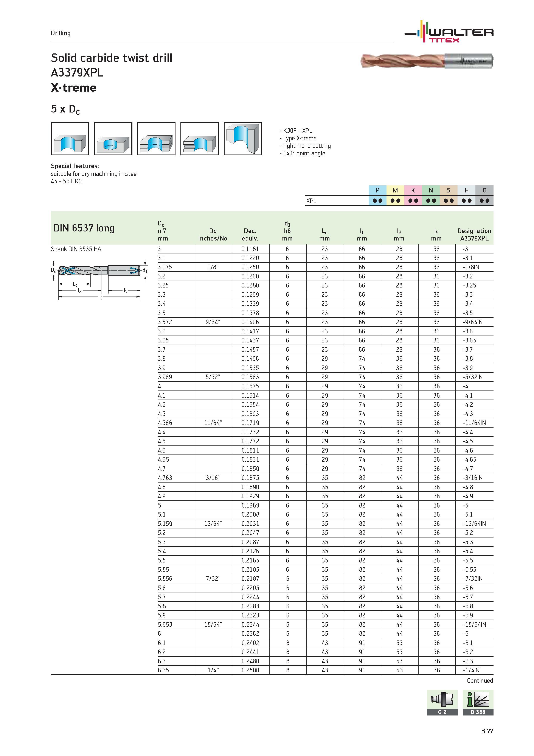Select the cross-hole drilling application icon
Screen dimensions: 534x756
(199, 139)
